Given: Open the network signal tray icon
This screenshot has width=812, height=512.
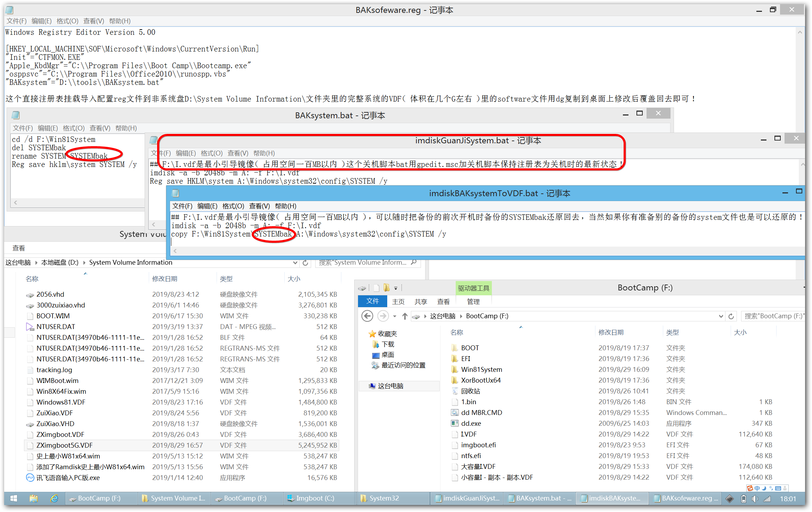Looking at the screenshot, I should [x=766, y=499].
